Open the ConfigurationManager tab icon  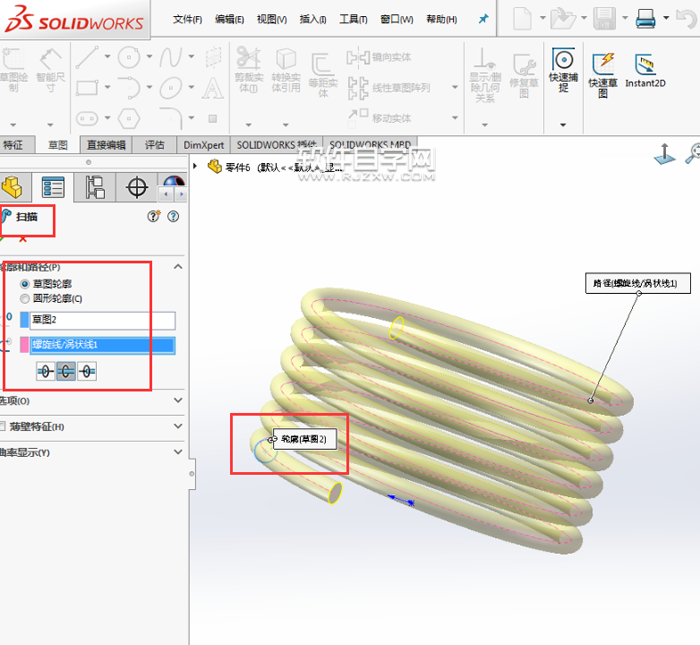(x=95, y=187)
